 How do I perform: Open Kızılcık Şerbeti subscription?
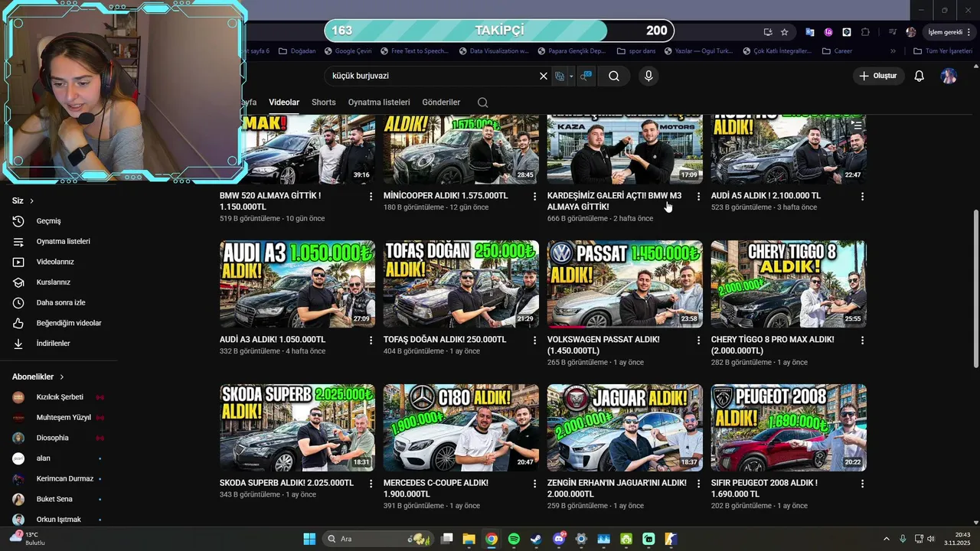[x=60, y=397]
